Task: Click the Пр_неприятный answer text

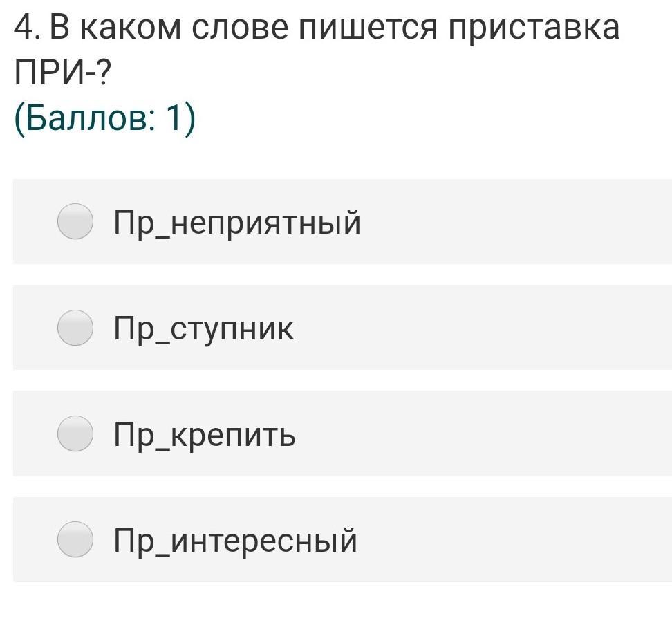Action: point(237,223)
